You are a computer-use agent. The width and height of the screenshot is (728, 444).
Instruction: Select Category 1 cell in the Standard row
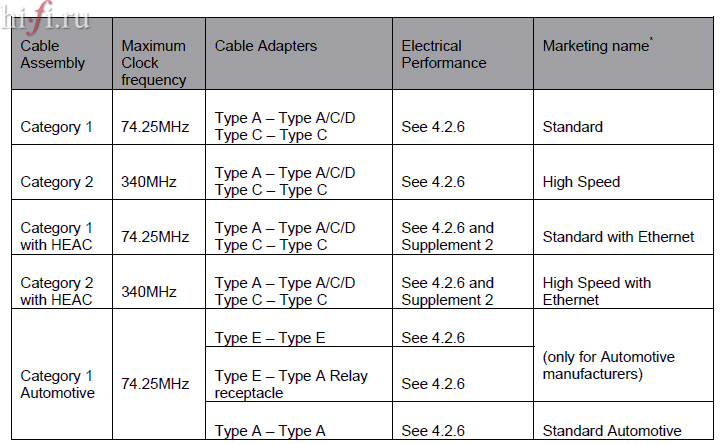(56, 127)
